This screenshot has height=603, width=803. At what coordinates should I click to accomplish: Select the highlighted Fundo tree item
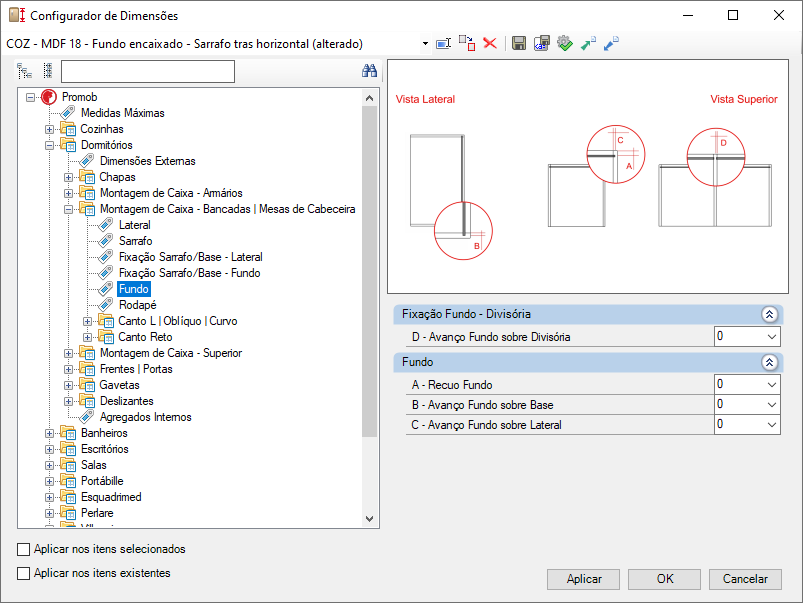point(134,289)
